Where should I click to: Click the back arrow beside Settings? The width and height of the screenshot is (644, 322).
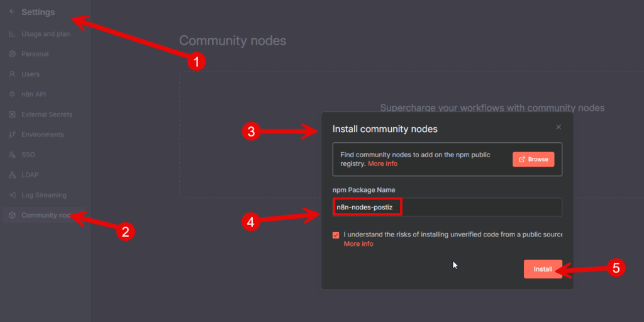[12, 11]
